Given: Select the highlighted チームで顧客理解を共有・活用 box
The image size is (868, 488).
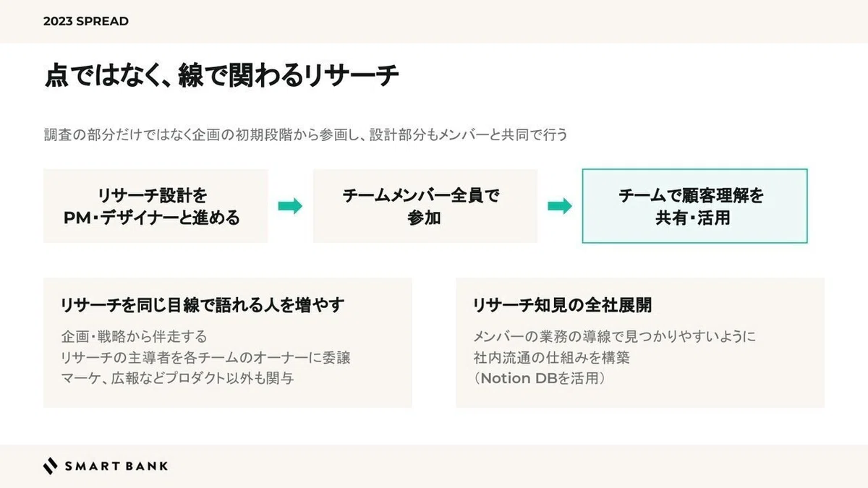Looking at the screenshot, I should click(694, 206).
